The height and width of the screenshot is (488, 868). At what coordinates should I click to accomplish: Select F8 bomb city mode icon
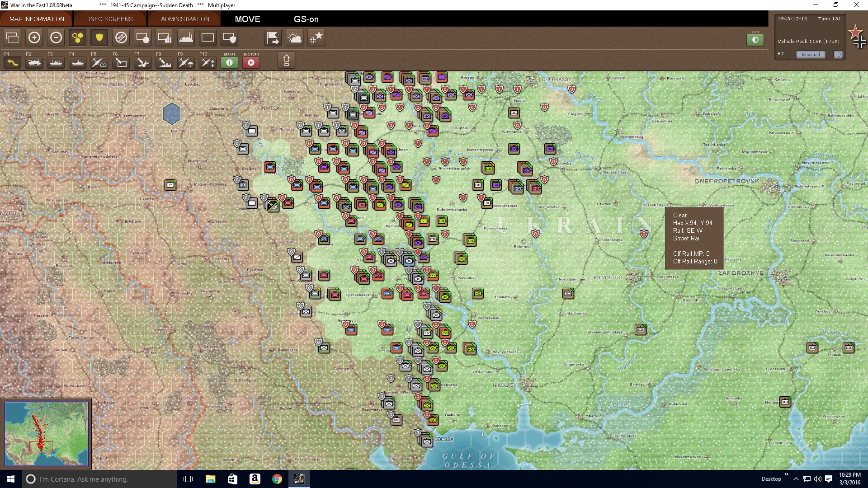[x=165, y=62]
